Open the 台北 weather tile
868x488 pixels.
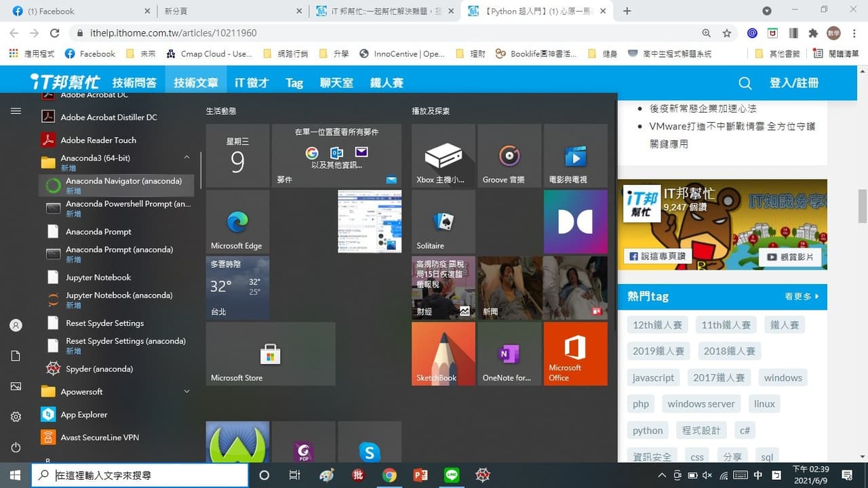click(x=237, y=287)
